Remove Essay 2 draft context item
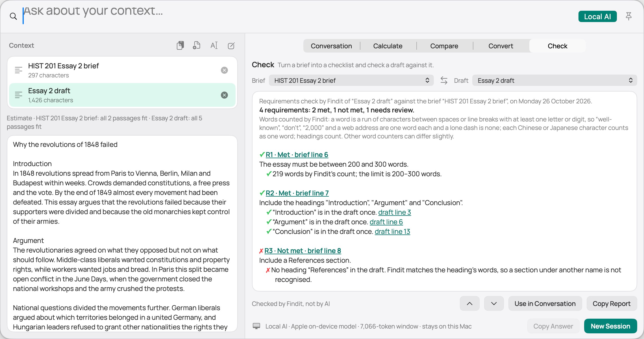644x339 pixels. pos(224,95)
